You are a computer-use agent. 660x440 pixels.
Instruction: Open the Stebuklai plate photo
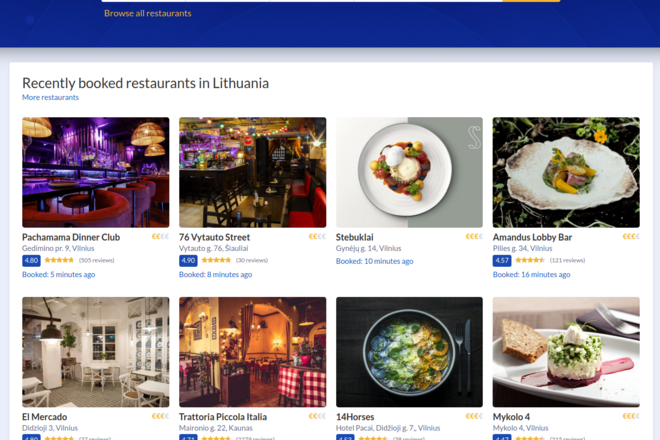tap(409, 172)
